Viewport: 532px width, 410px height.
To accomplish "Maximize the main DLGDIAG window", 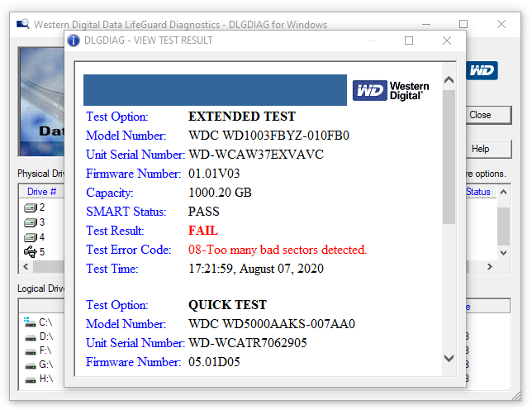I will click(x=463, y=25).
